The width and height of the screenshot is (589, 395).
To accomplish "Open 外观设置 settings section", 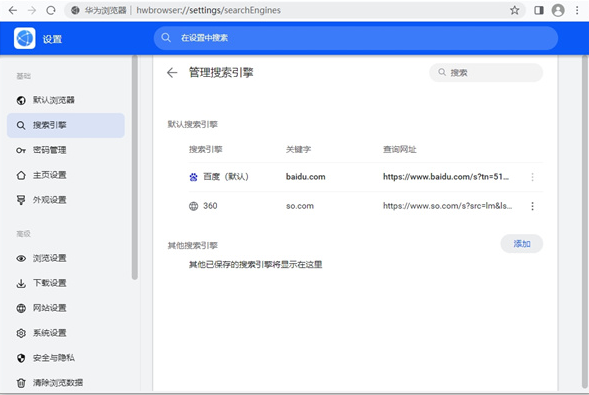I will click(66, 200).
